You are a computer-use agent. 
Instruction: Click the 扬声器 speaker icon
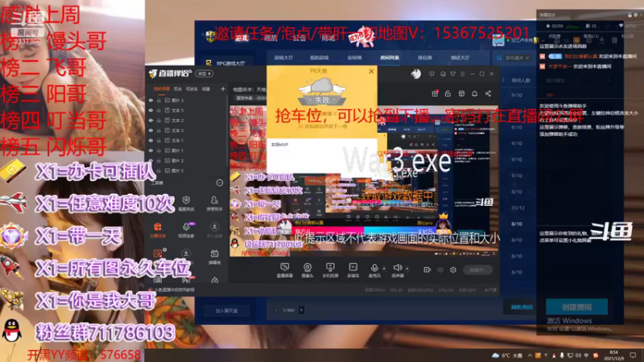[397, 268]
